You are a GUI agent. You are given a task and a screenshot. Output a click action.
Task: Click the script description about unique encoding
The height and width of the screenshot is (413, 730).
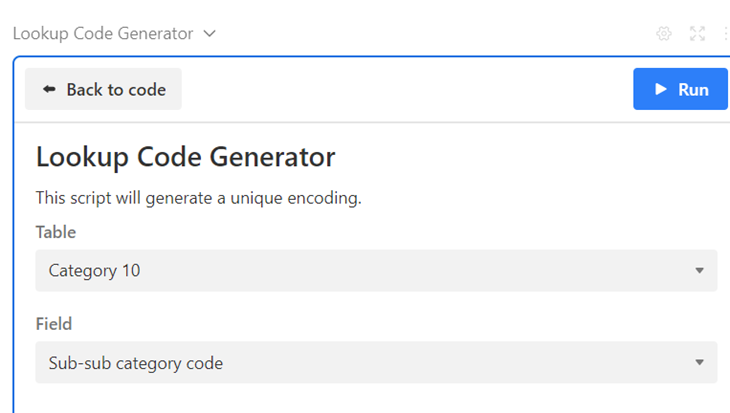(x=198, y=198)
